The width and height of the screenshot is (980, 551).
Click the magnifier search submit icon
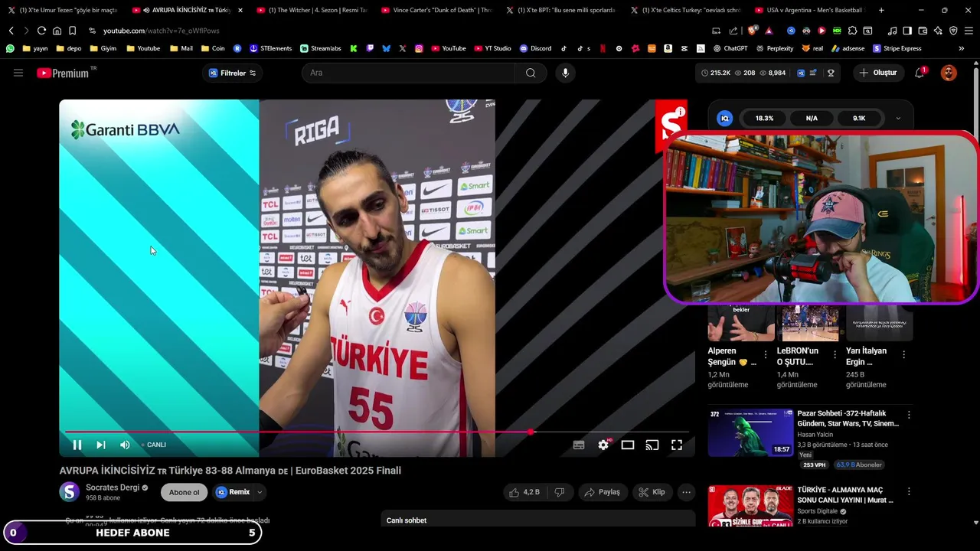pos(531,73)
